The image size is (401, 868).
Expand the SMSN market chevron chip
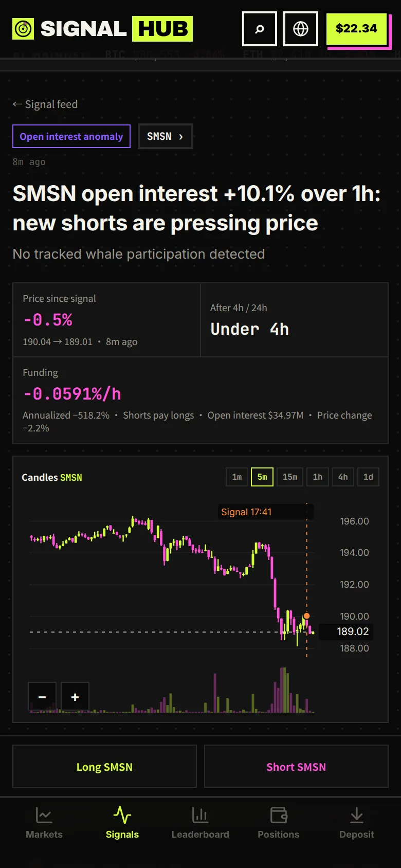tap(166, 136)
